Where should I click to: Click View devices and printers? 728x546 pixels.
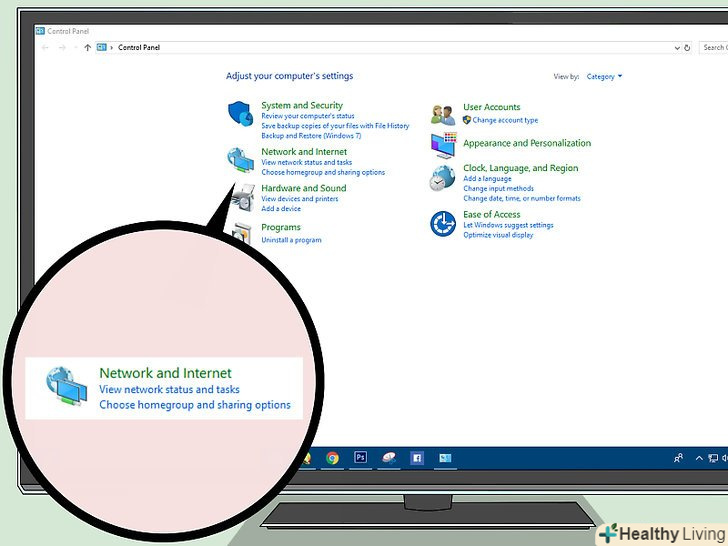pyautogui.click(x=299, y=199)
